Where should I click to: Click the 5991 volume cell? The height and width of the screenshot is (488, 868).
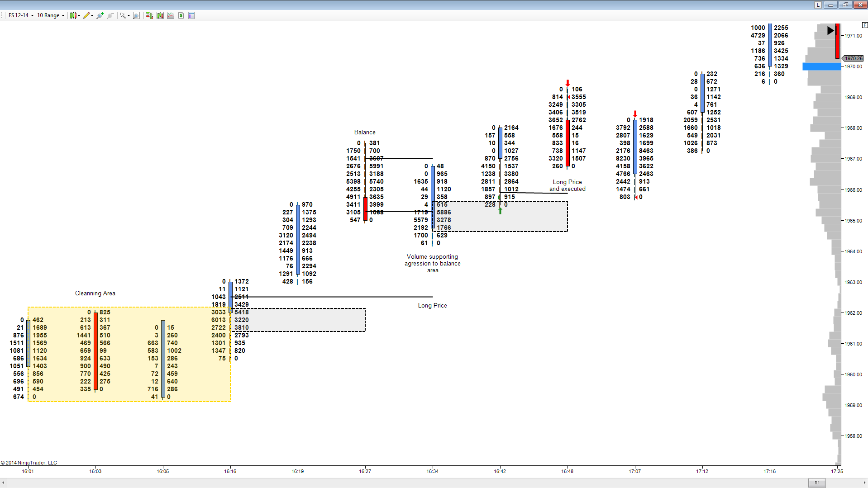(376, 166)
